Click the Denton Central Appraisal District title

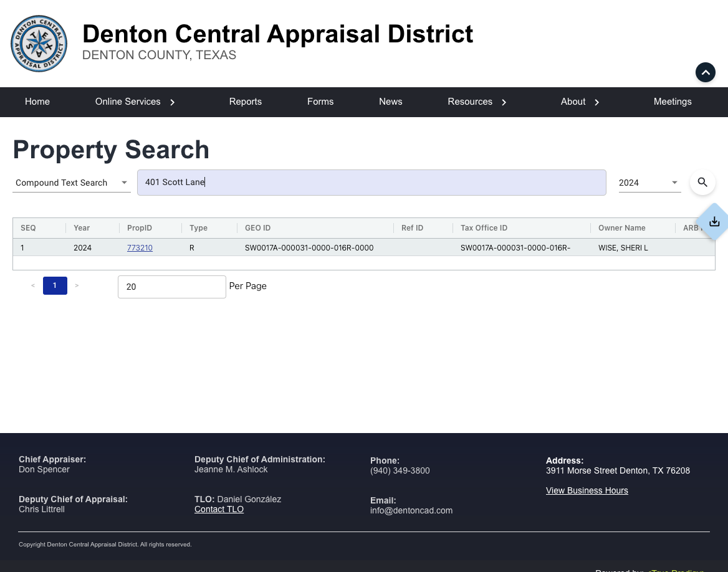[277, 34]
